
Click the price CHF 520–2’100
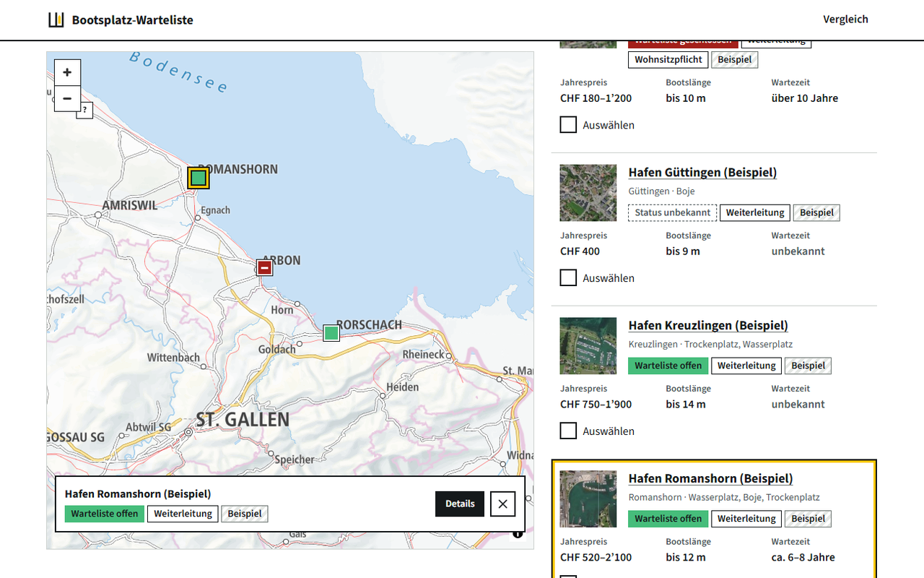coord(596,558)
